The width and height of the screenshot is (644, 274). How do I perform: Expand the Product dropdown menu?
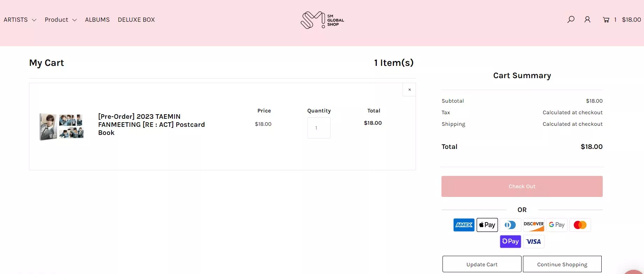pyautogui.click(x=61, y=20)
